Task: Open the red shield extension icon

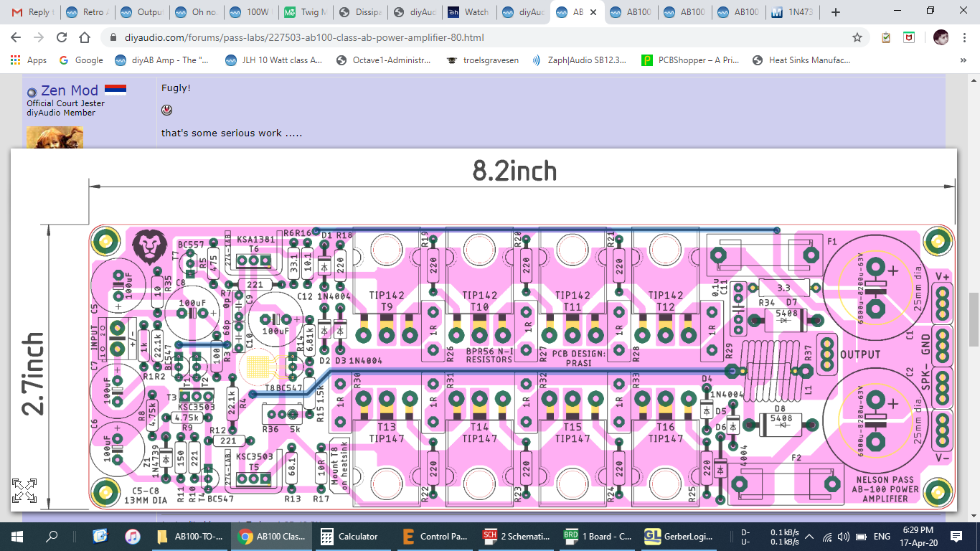Action: pyautogui.click(x=909, y=37)
